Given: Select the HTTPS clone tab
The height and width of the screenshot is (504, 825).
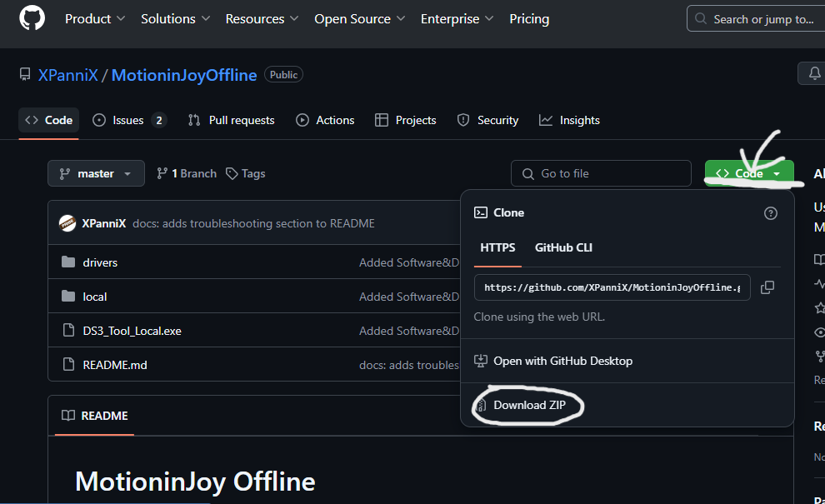Looking at the screenshot, I should (x=497, y=247).
